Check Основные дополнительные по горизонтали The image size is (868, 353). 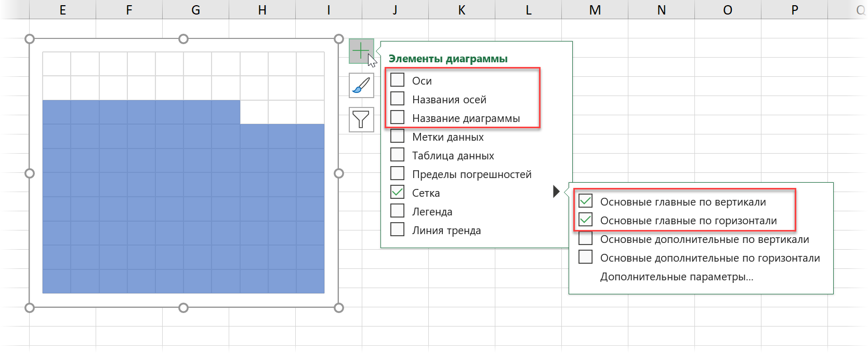(x=586, y=257)
